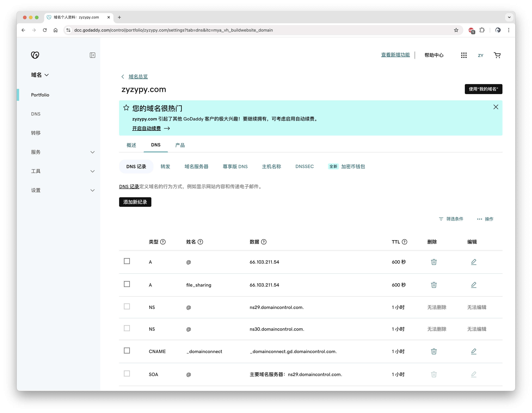
Task: Select checkbox for A @ record
Action: (x=127, y=261)
